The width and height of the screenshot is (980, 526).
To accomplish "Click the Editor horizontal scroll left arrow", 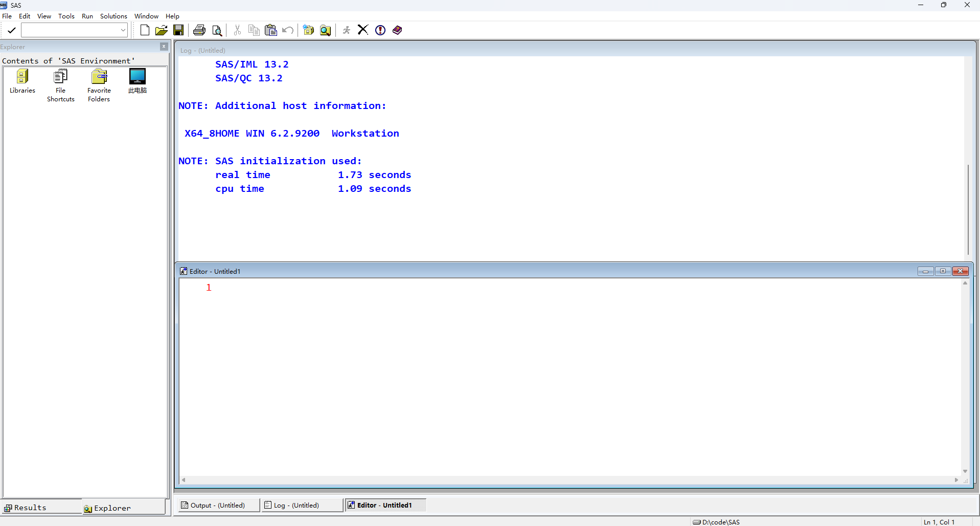I will tap(184, 480).
